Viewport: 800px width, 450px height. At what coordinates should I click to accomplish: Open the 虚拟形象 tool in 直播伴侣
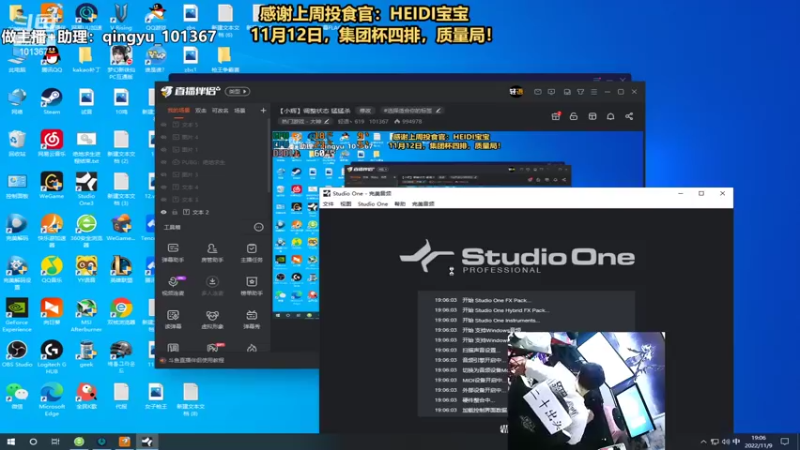212,319
